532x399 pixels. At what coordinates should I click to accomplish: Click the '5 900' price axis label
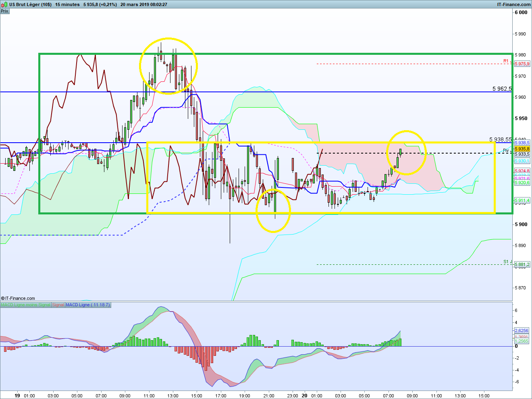tap(521, 224)
